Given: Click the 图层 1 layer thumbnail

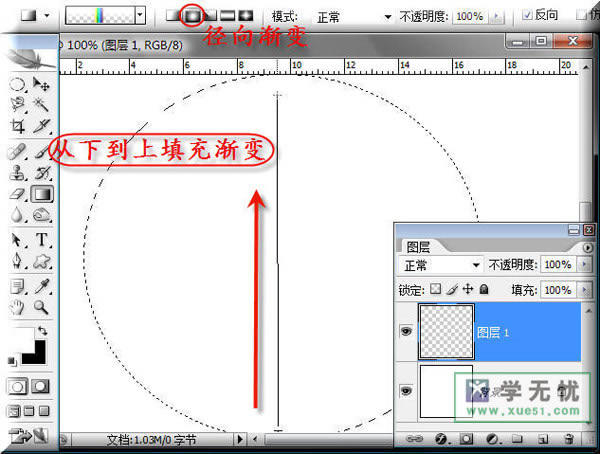Looking at the screenshot, I should click(447, 332).
